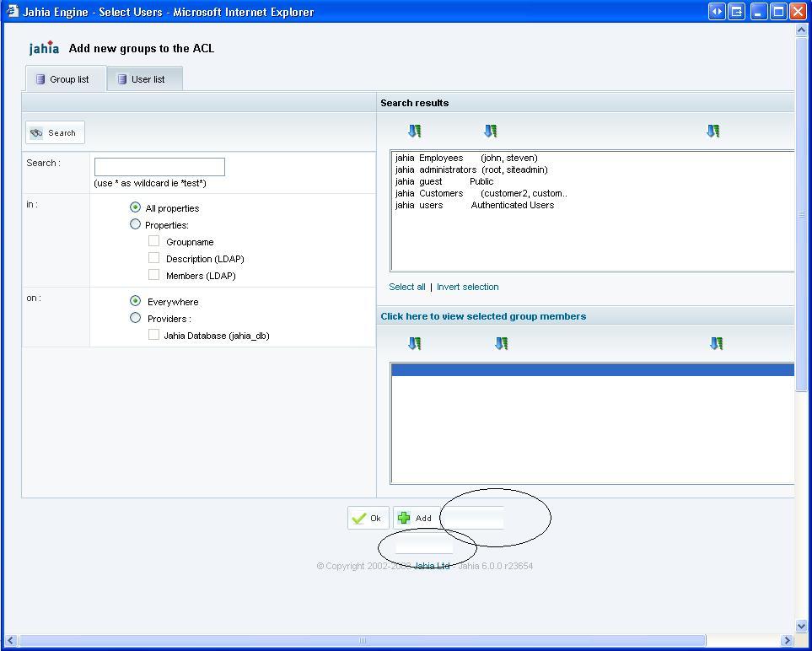Click into the Search text field
This screenshot has height=651, width=812.
(x=159, y=167)
